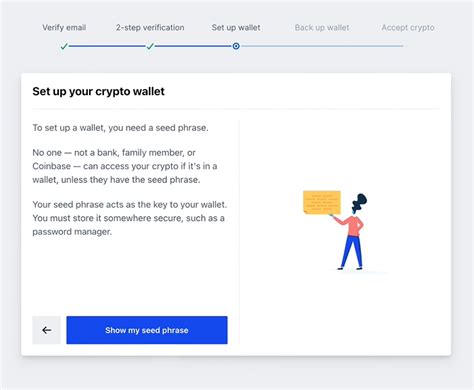
Task: Select the 2-step verification step label
Action: [150, 27]
